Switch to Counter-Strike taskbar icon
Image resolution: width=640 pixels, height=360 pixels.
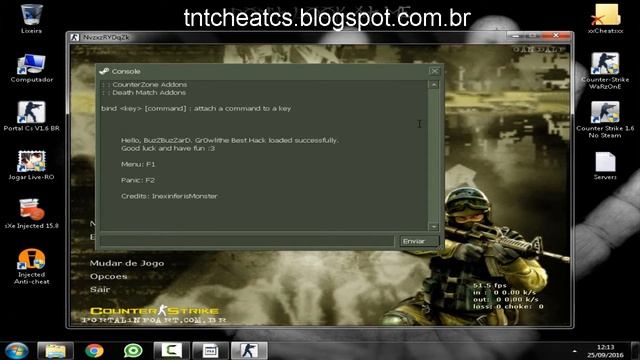point(249,351)
